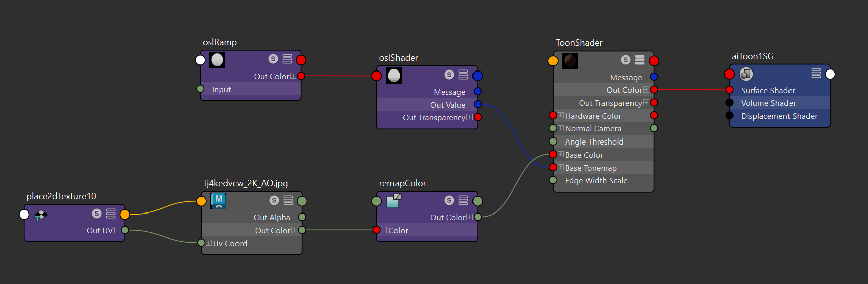Image resolution: width=868 pixels, height=284 pixels.
Task: Click the Angle Threshold attribute label
Action: [x=594, y=142]
